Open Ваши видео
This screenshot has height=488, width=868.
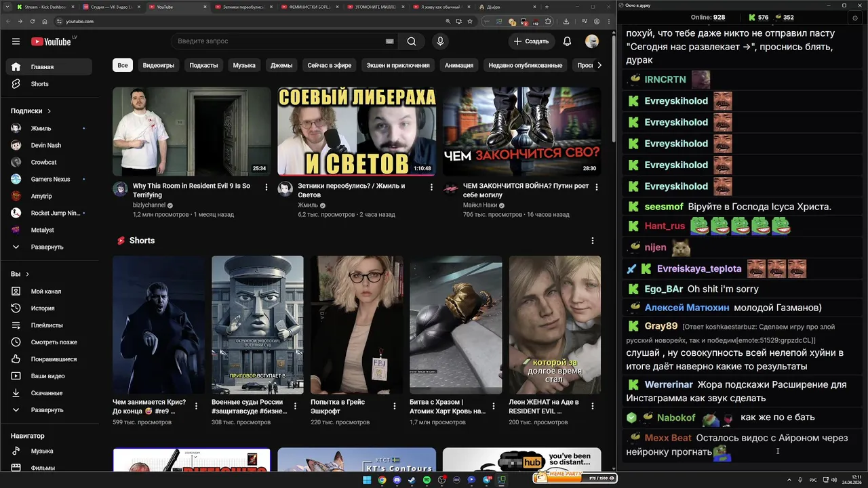[49, 376]
